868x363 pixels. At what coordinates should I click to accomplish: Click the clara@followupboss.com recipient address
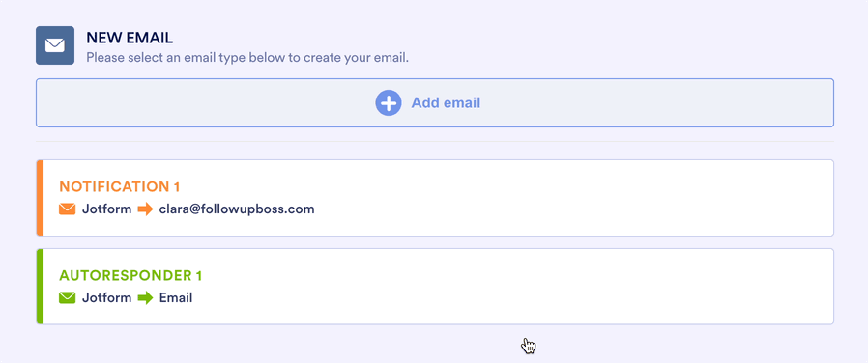click(x=237, y=209)
